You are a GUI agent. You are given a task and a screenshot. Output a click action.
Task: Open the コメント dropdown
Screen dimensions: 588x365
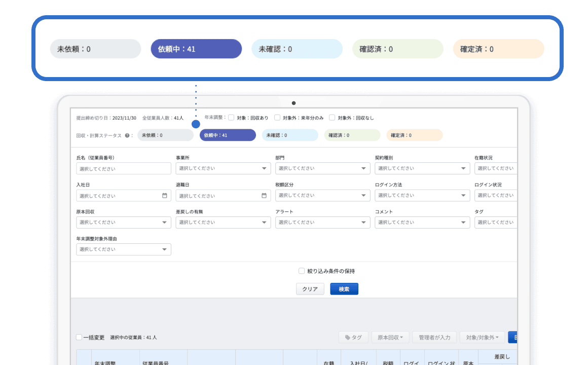tap(422, 223)
